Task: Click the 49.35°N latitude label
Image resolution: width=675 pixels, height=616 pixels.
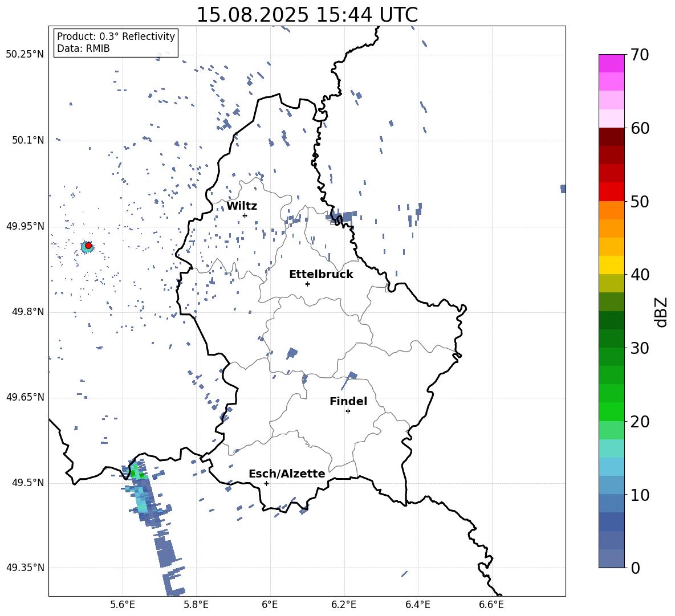Action: [x=25, y=568]
